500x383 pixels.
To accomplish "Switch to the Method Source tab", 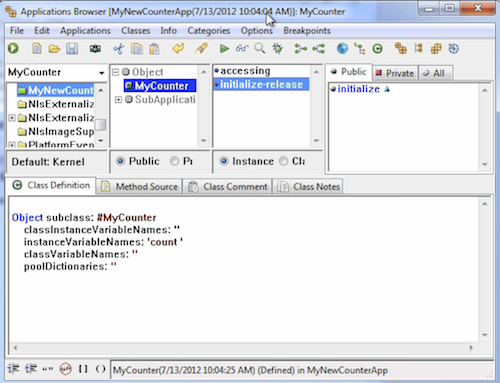I will coord(139,187).
